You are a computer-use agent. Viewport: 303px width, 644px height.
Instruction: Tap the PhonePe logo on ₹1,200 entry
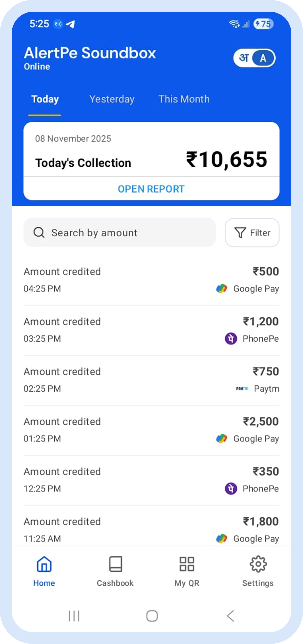pyautogui.click(x=231, y=338)
